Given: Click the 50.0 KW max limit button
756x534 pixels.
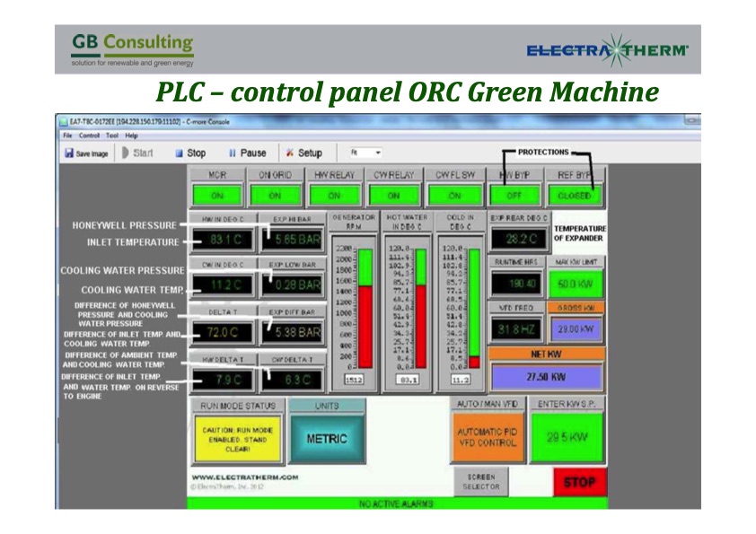Looking at the screenshot, I should [576, 284].
